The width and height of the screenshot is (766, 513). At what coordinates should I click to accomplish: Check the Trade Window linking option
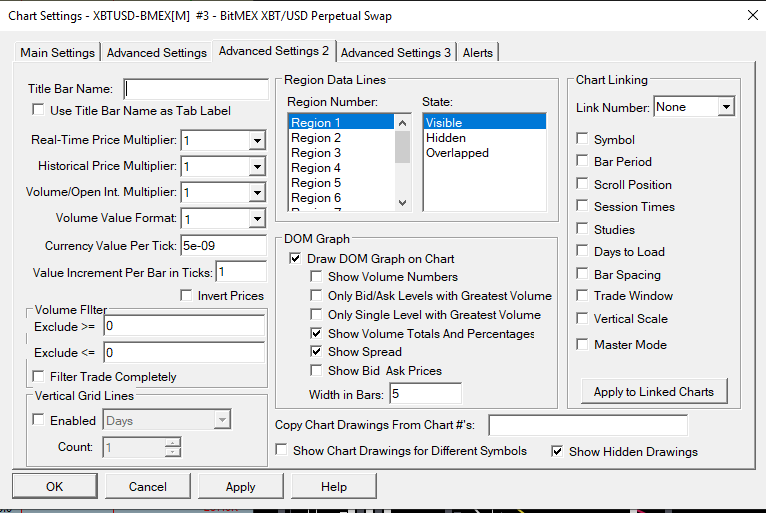(x=582, y=295)
